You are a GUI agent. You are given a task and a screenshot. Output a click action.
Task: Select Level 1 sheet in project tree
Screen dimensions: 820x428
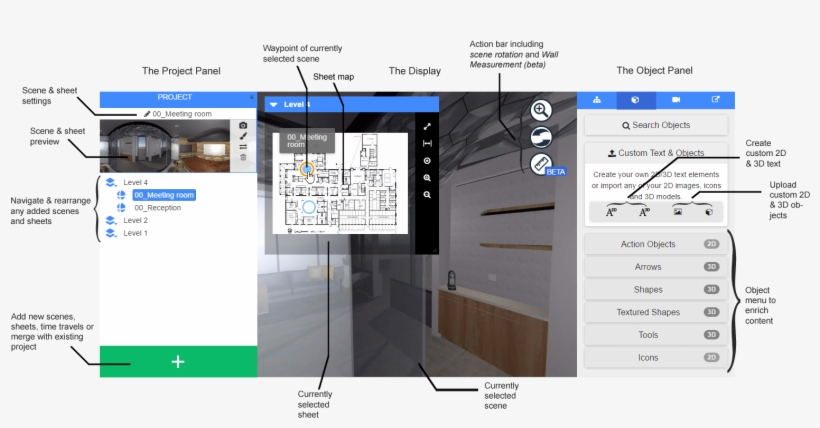pyautogui.click(x=135, y=233)
